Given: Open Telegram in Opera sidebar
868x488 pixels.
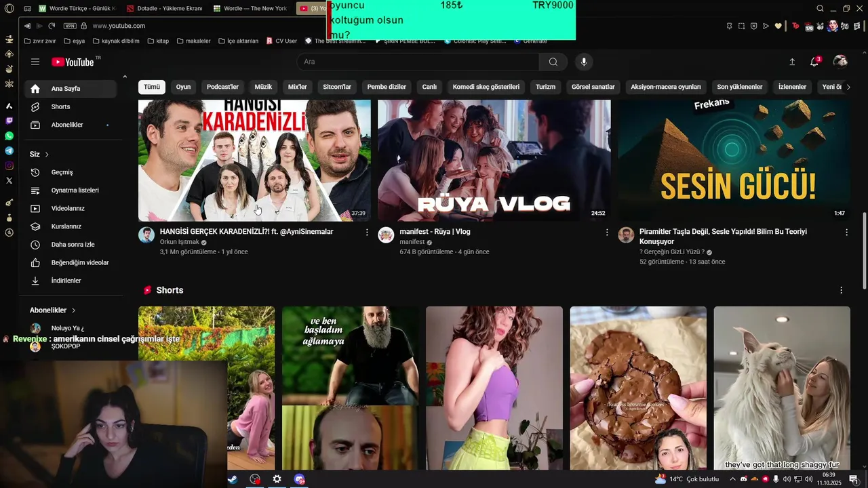Looking at the screenshot, I should [9, 150].
